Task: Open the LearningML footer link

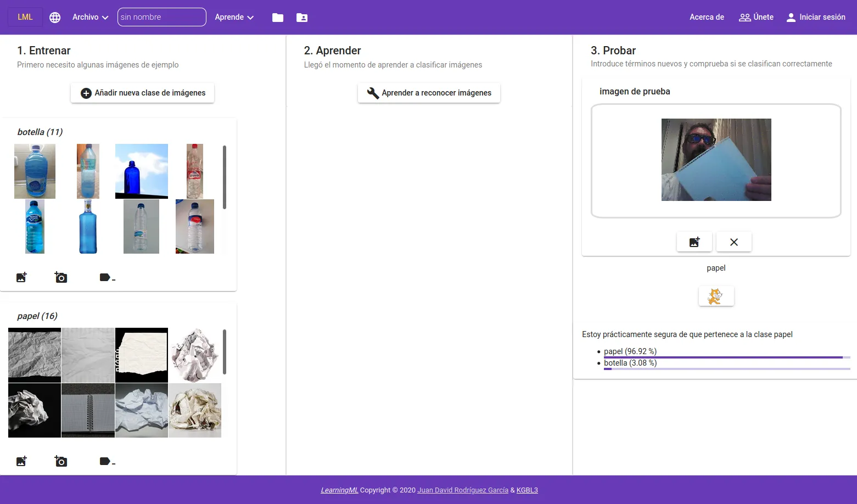Action: point(339,490)
